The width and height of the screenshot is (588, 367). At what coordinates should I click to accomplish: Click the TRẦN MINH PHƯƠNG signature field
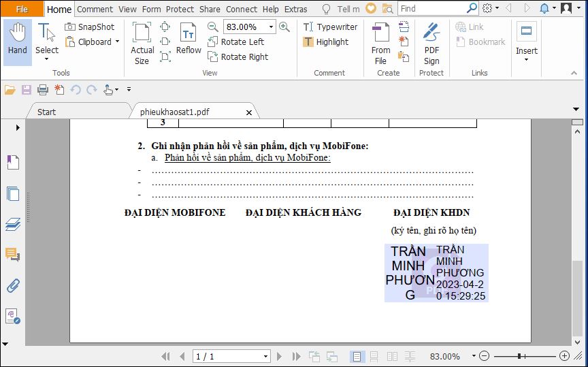pyautogui.click(x=436, y=273)
